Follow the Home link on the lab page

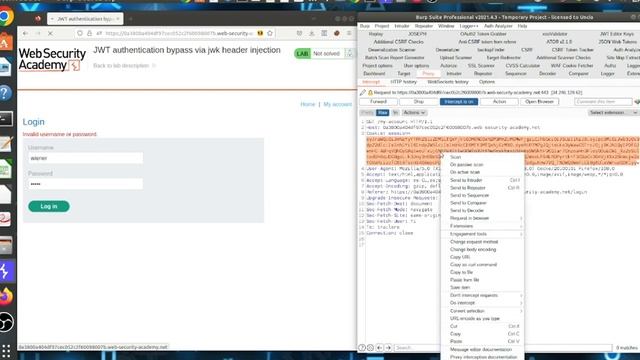(x=308, y=104)
